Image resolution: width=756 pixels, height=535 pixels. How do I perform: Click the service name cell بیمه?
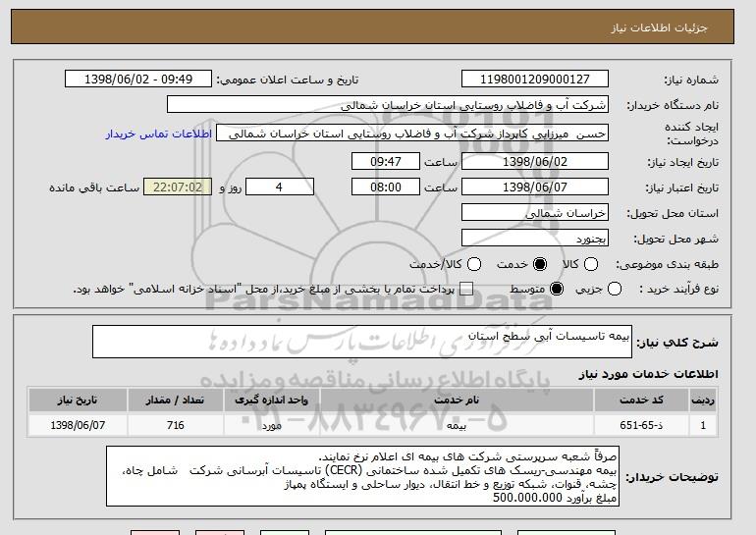[457, 425]
